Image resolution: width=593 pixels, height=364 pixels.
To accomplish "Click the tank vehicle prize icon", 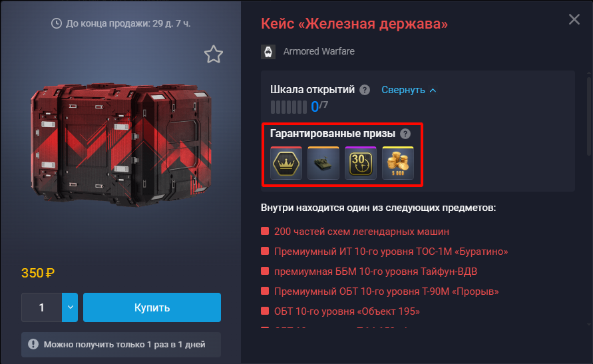I will pos(323,163).
